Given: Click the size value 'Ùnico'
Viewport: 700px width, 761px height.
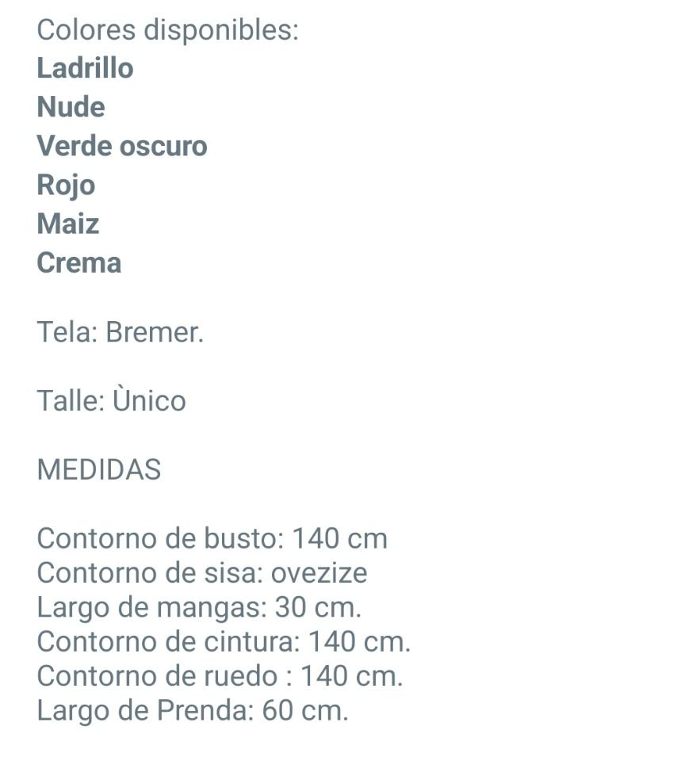Looking at the screenshot, I should [x=149, y=401].
